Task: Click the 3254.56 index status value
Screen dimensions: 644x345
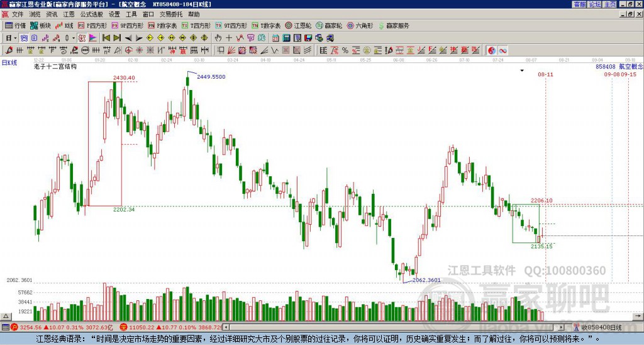Action: 31,327
